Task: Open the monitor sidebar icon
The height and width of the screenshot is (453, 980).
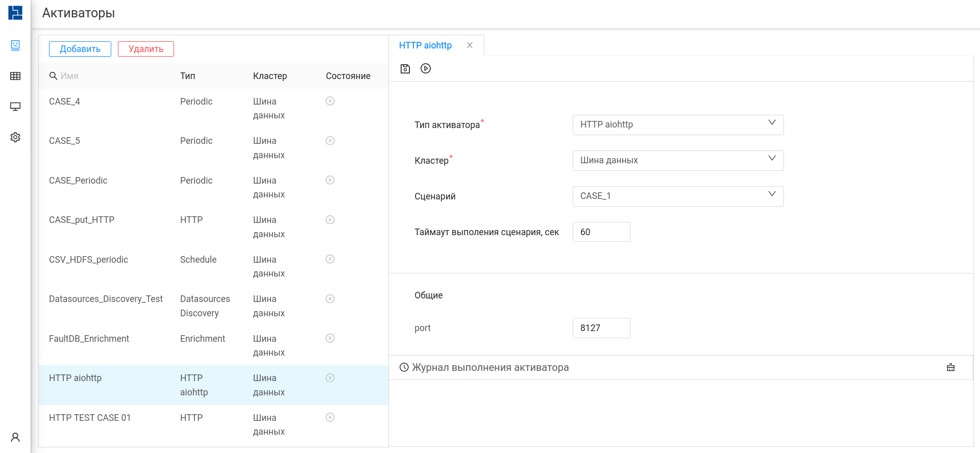Action: coord(15,107)
